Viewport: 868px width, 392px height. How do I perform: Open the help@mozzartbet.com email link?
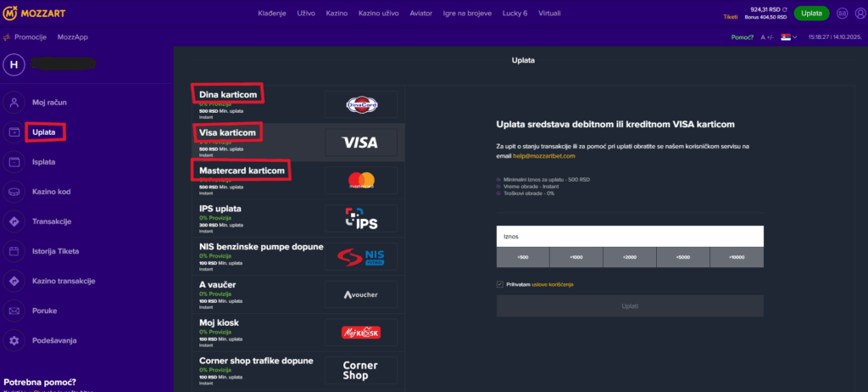point(544,156)
